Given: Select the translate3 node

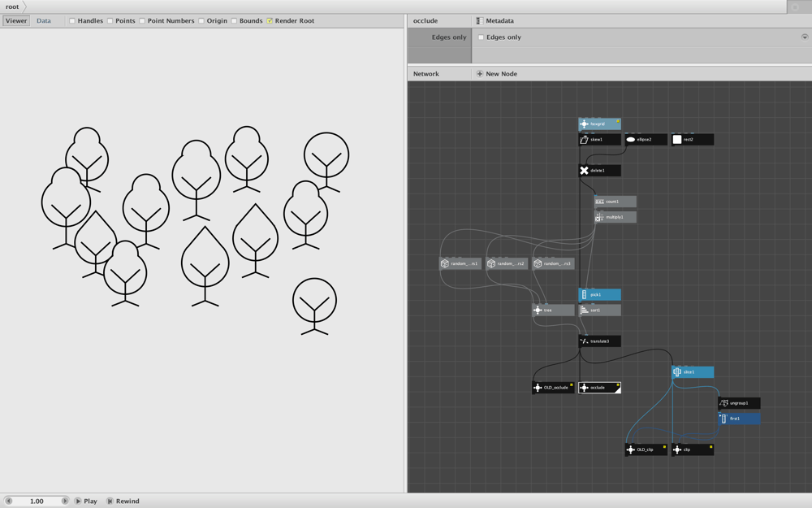Looking at the screenshot, I should [599, 341].
